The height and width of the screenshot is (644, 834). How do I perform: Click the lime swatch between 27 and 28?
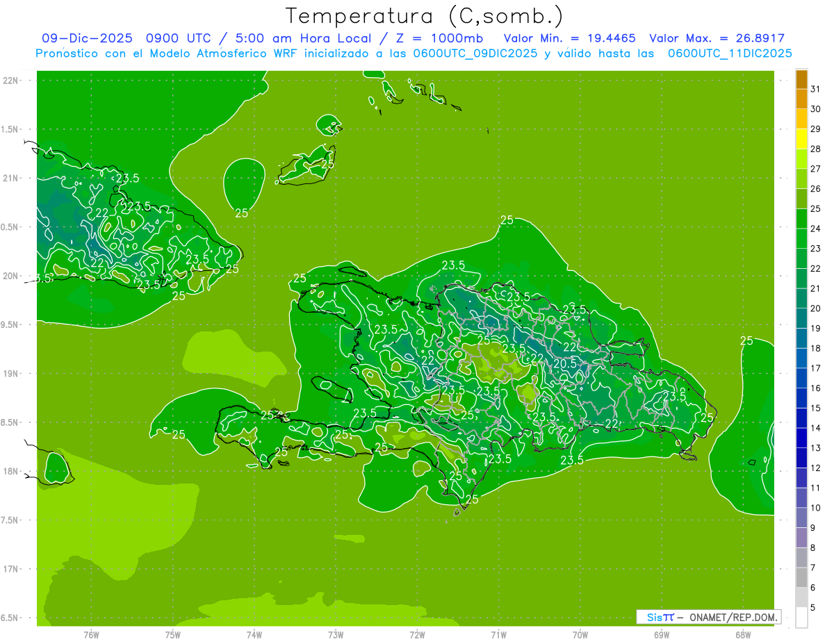(801, 159)
